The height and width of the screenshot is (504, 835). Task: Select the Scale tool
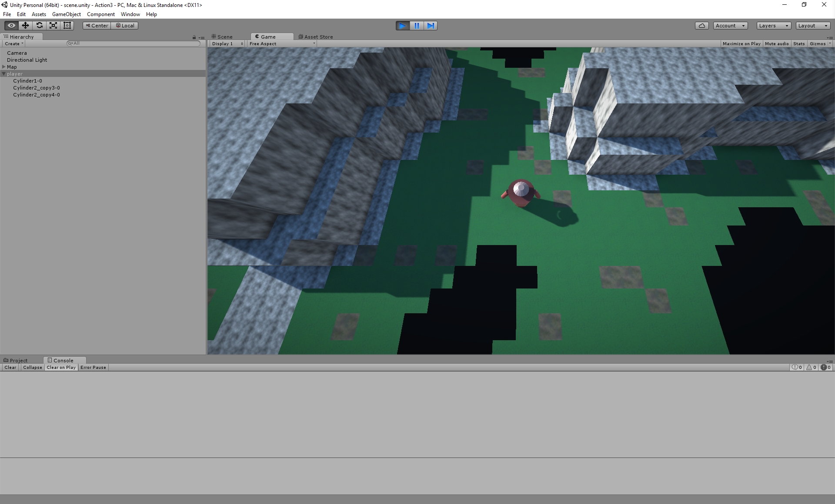(x=53, y=26)
